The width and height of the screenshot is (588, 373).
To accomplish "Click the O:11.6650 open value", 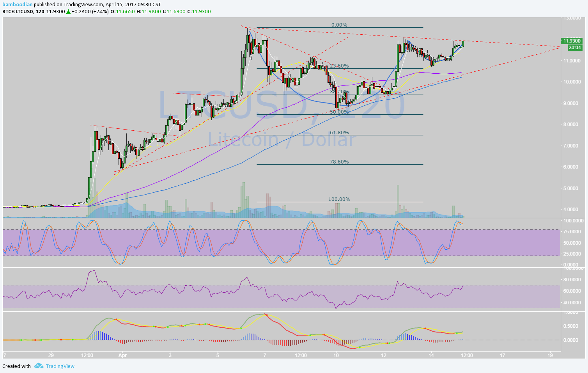I will [x=122, y=11].
